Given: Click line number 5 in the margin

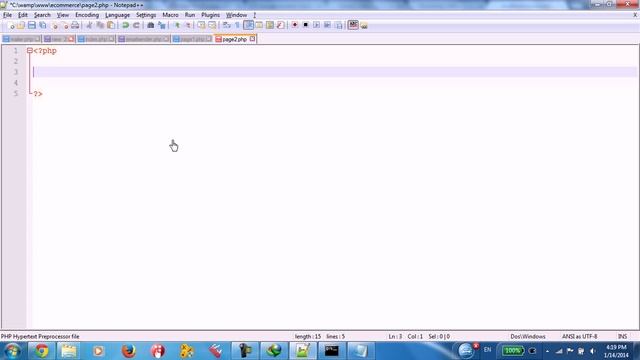Looking at the screenshot, I should (16, 93).
